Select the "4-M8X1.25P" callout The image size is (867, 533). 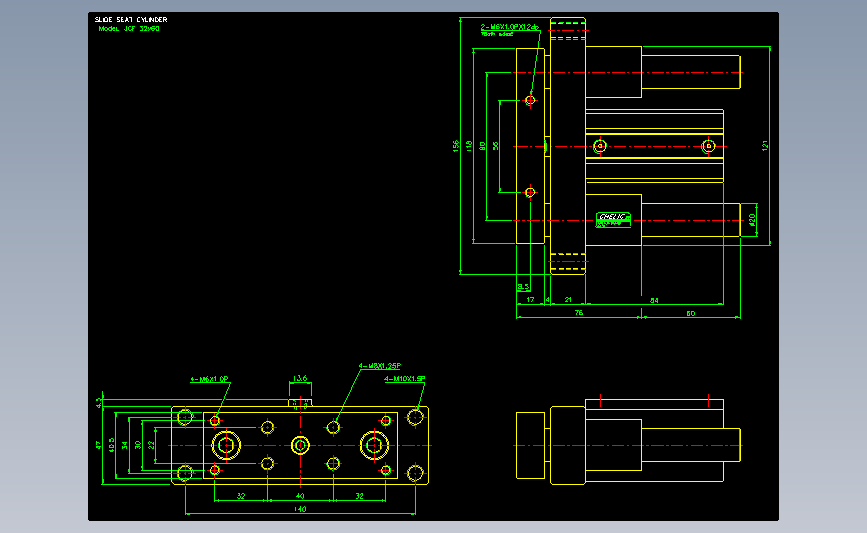pos(380,366)
